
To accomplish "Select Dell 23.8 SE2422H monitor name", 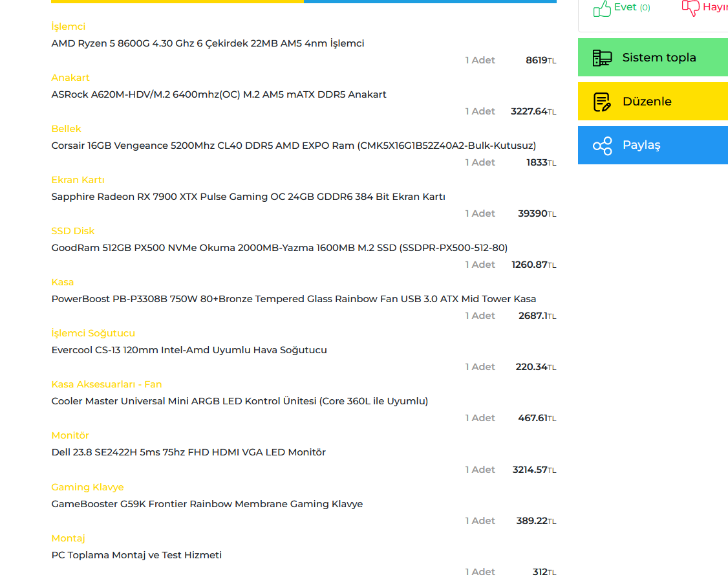I will tap(189, 452).
